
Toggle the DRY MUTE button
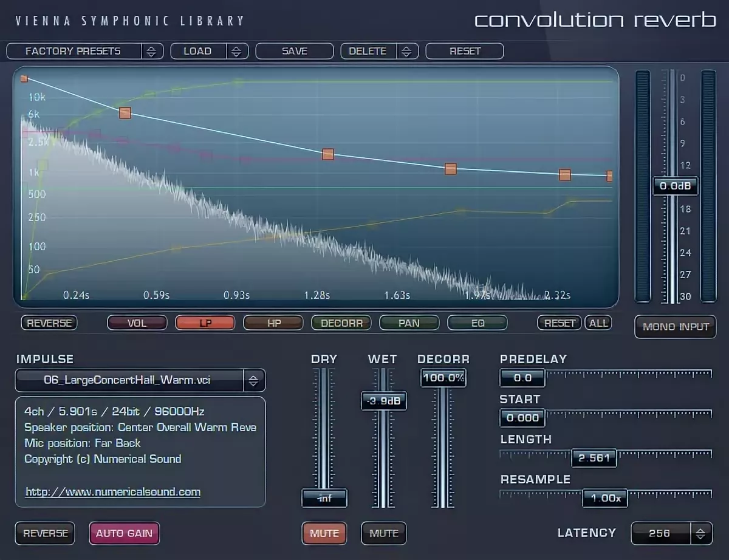324,533
